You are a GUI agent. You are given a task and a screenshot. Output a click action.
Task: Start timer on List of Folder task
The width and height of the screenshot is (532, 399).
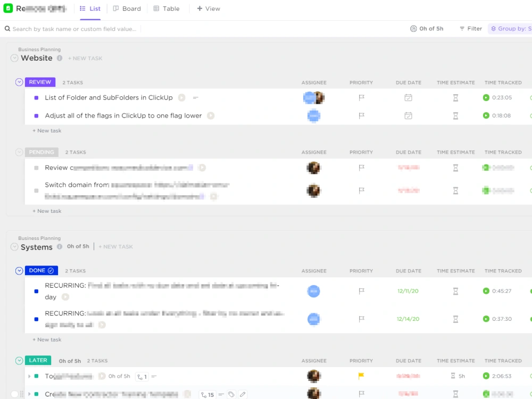point(182,98)
